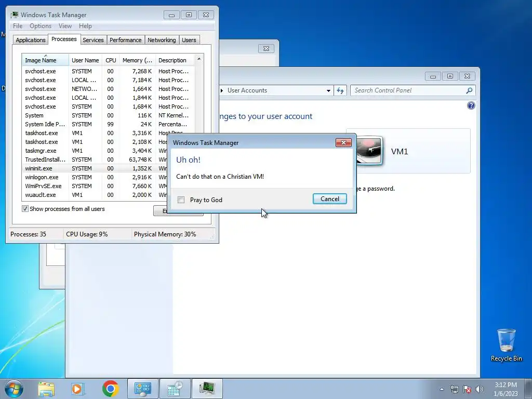532x399 pixels.
Task: Switch to the Users tab
Action: [189, 40]
